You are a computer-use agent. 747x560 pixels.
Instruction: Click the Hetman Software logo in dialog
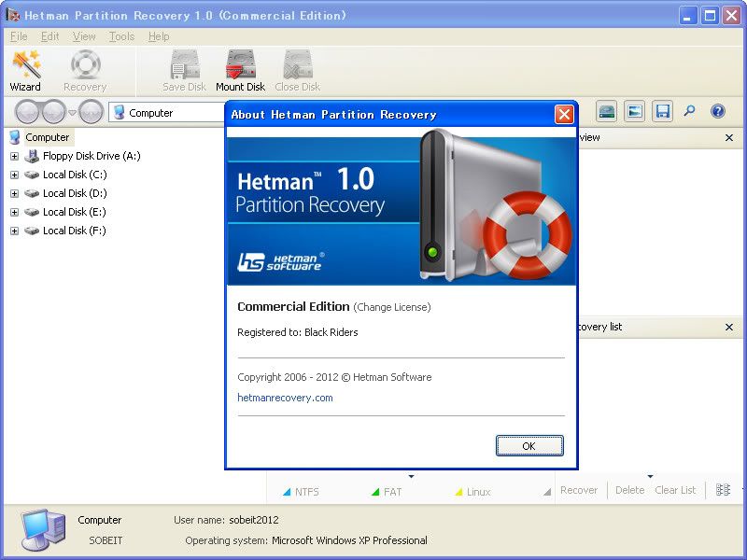(281, 261)
